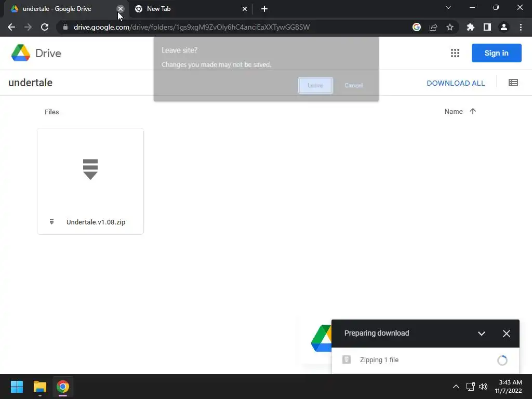Share this page via share icon

click(433, 27)
